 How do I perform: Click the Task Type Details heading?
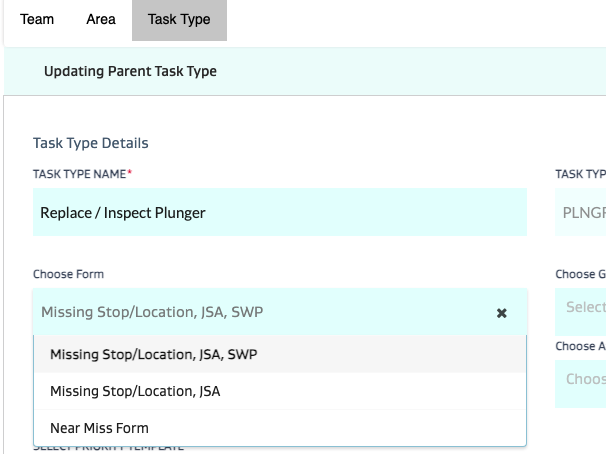click(x=91, y=144)
